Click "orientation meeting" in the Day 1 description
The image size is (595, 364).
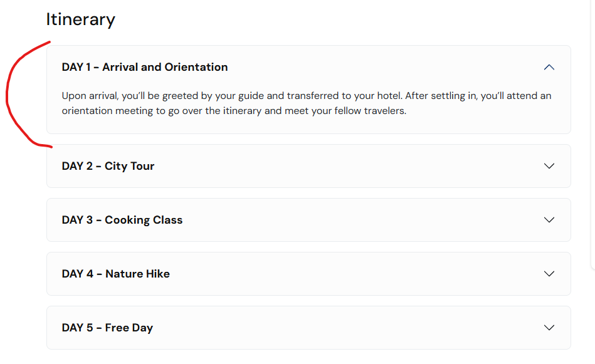(x=107, y=111)
